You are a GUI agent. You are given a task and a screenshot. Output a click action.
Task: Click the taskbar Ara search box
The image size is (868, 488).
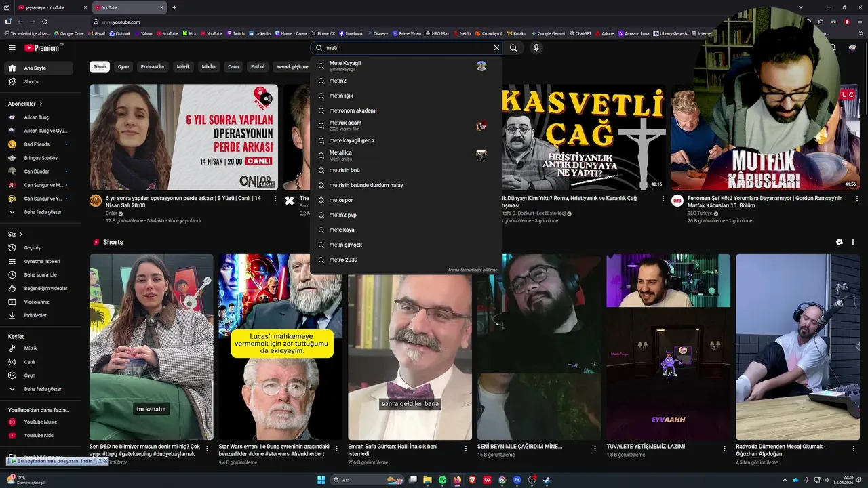coord(366,480)
